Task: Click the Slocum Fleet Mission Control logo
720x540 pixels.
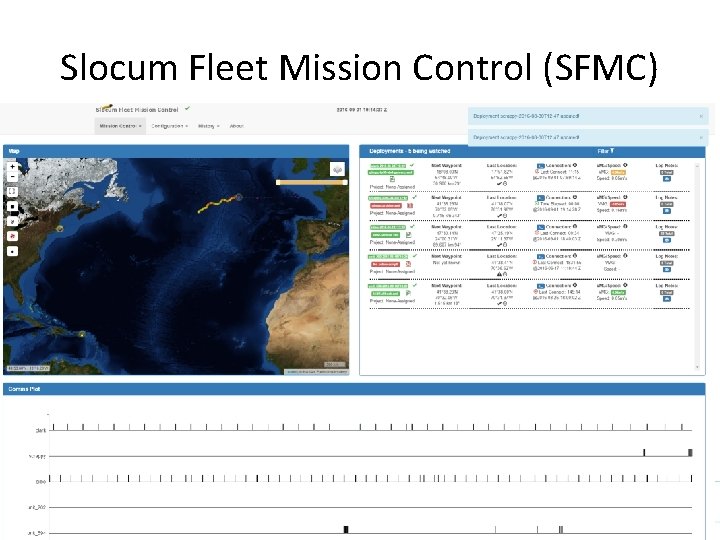Action: 137,109
